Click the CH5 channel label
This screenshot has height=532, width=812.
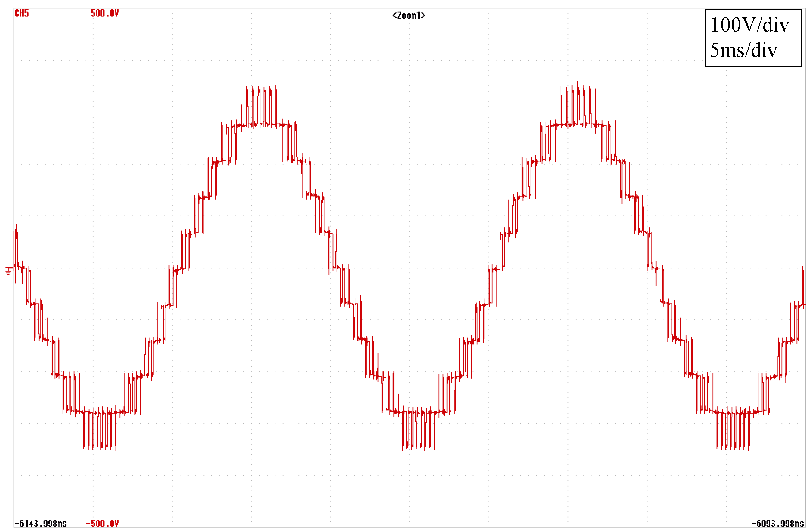tap(21, 13)
